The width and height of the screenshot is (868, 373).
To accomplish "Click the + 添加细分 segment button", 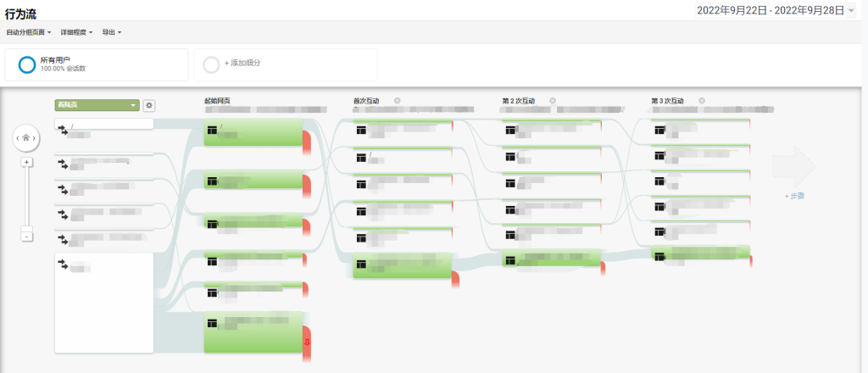I will point(286,64).
